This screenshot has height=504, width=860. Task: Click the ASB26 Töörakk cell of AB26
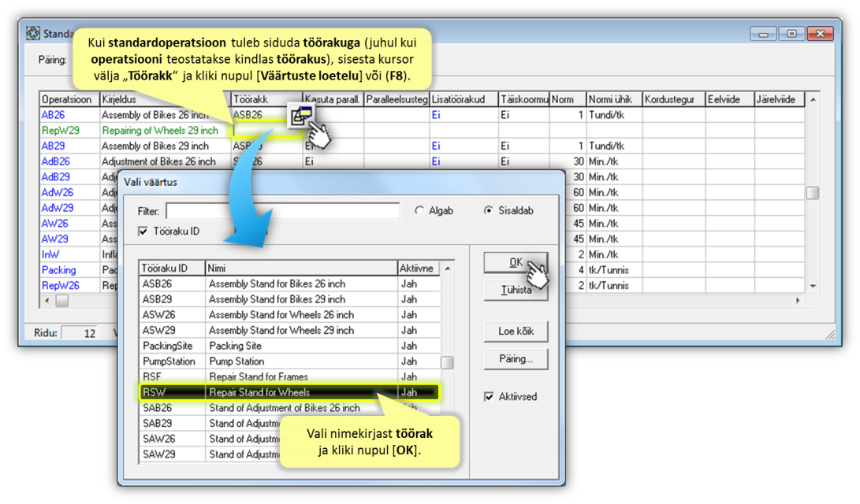click(x=267, y=115)
